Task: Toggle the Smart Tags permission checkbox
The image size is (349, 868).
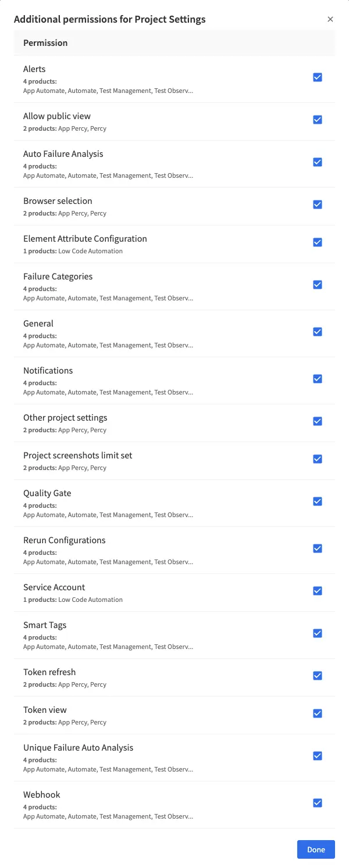Action: pyautogui.click(x=318, y=633)
